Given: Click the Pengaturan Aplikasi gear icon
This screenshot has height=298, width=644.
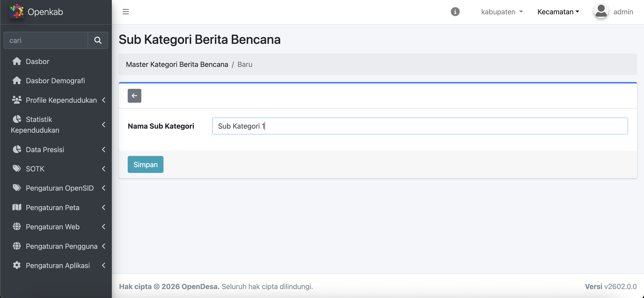Looking at the screenshot, I should (x=17, y=265).
